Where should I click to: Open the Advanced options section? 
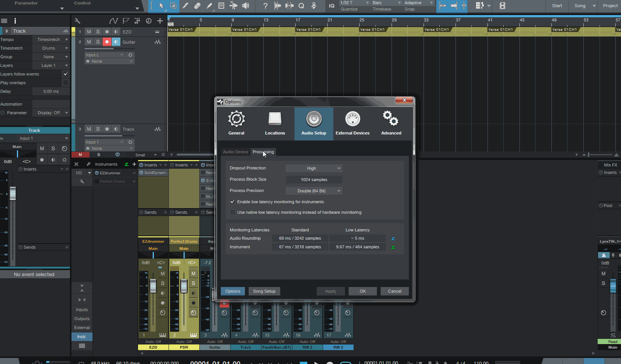(x=391, y=123)
